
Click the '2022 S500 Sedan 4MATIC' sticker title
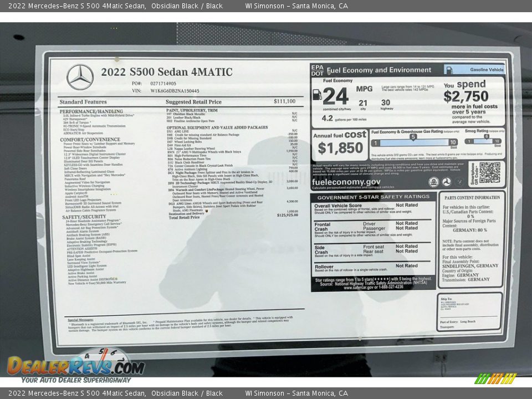(167, 72)
